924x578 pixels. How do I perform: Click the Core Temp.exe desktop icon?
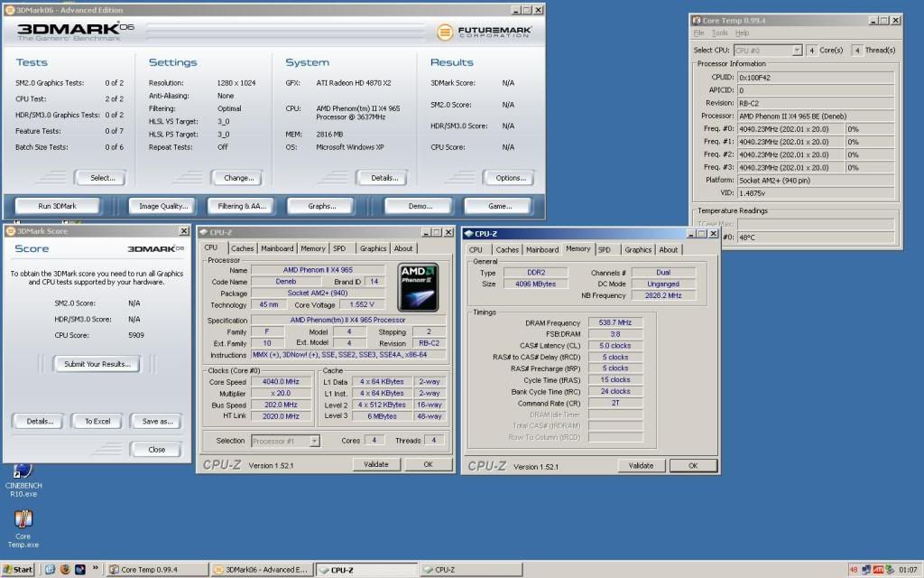23,521
